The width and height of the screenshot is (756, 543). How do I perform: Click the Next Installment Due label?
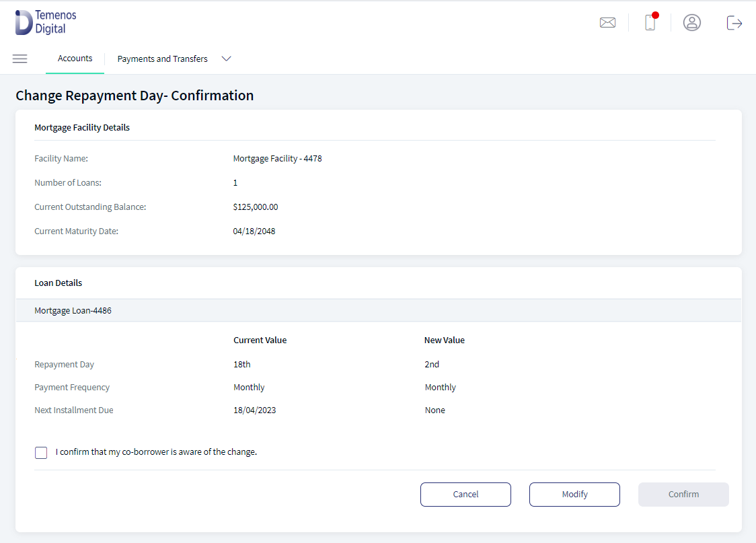pos(74,410)
